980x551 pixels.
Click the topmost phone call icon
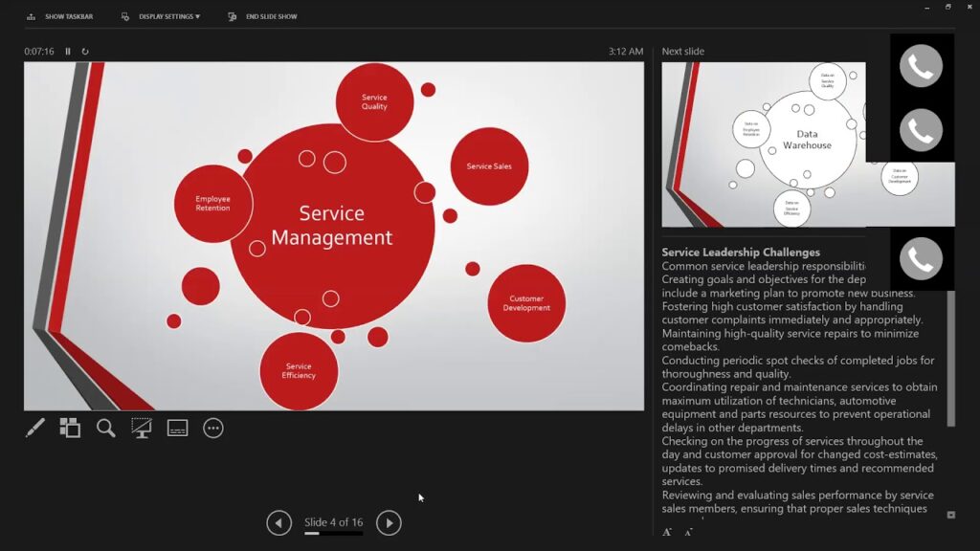pyautogui.click(x=921, y=66)
